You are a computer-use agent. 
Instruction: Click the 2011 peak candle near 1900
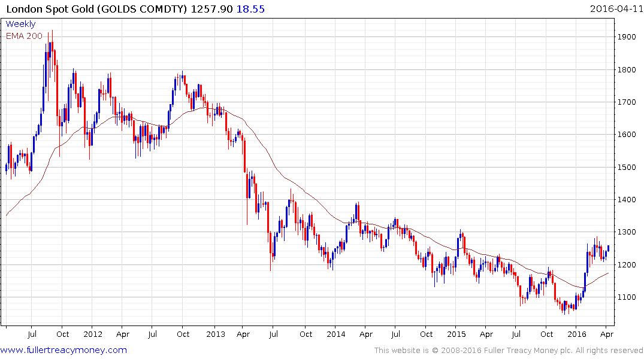(52, 51)
